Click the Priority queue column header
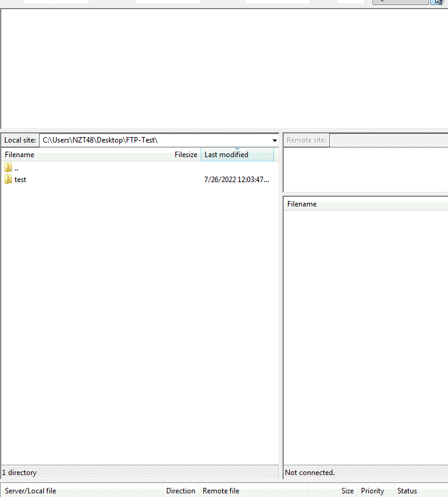This screenshot has width=448, height=497. click(373, 491)
